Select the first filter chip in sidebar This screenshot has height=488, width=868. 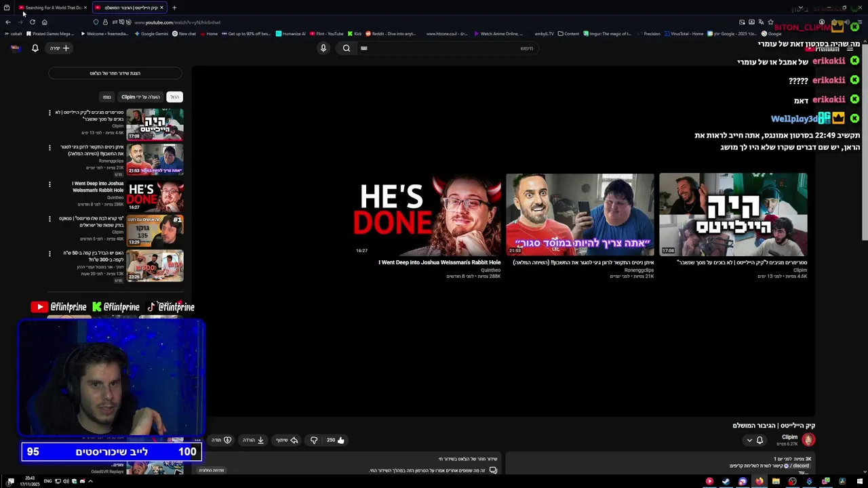(175, 97)
